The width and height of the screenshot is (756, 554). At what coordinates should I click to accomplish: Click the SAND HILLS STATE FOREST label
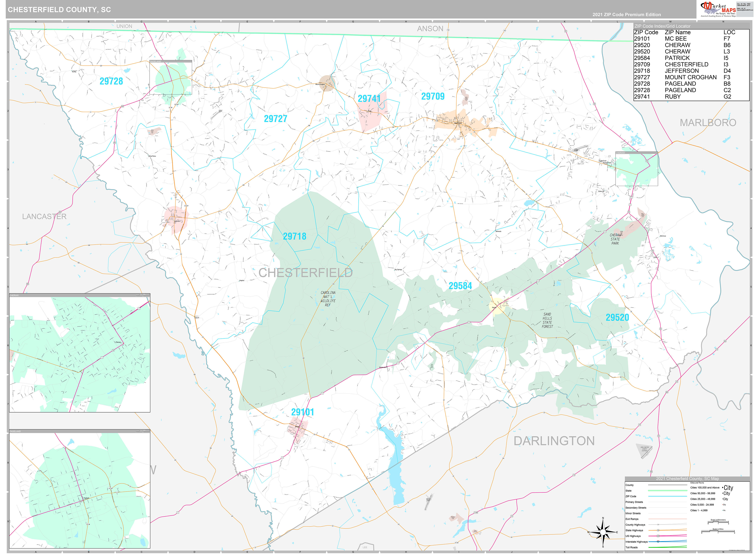coord(547,320)
